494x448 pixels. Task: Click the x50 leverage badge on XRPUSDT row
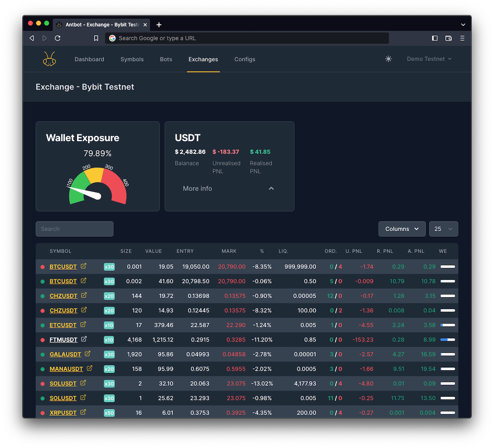point(109,413)
